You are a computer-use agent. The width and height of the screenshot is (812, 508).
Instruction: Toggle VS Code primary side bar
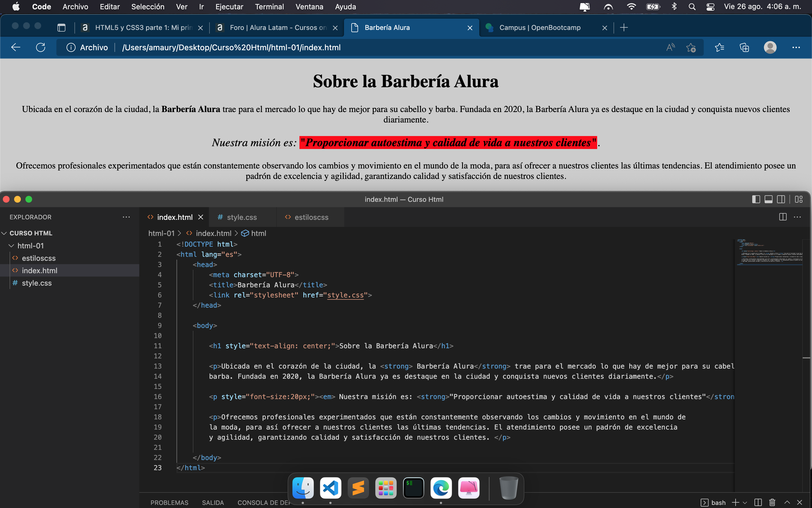(756, 199)
